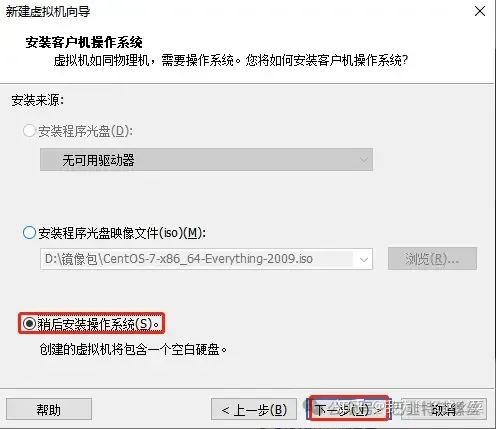496x429 pixels.
Task: Cancel the wizard with 取消 button
Action: coord(444,409)
